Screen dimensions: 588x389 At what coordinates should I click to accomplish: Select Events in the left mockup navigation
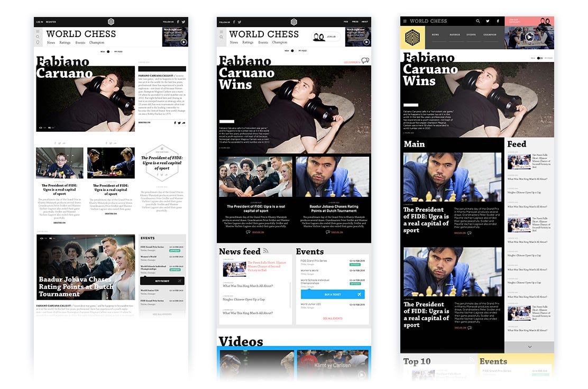click(x=80, y=42)
